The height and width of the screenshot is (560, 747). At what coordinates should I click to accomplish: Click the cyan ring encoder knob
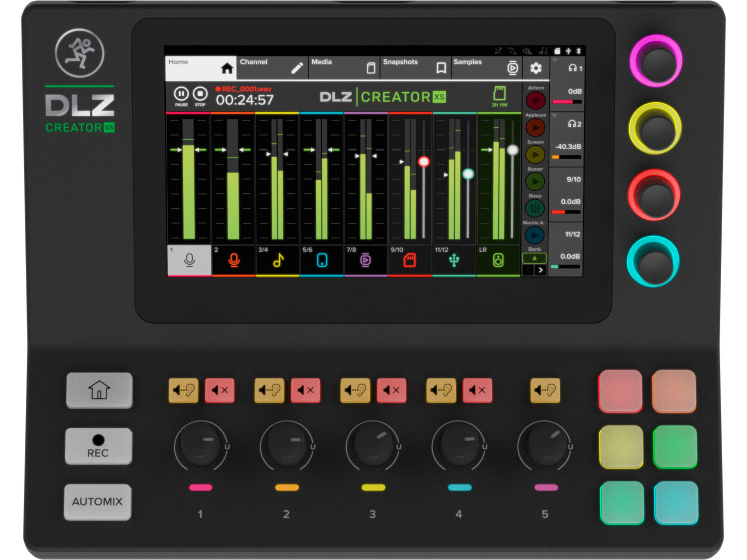point(653,261)
